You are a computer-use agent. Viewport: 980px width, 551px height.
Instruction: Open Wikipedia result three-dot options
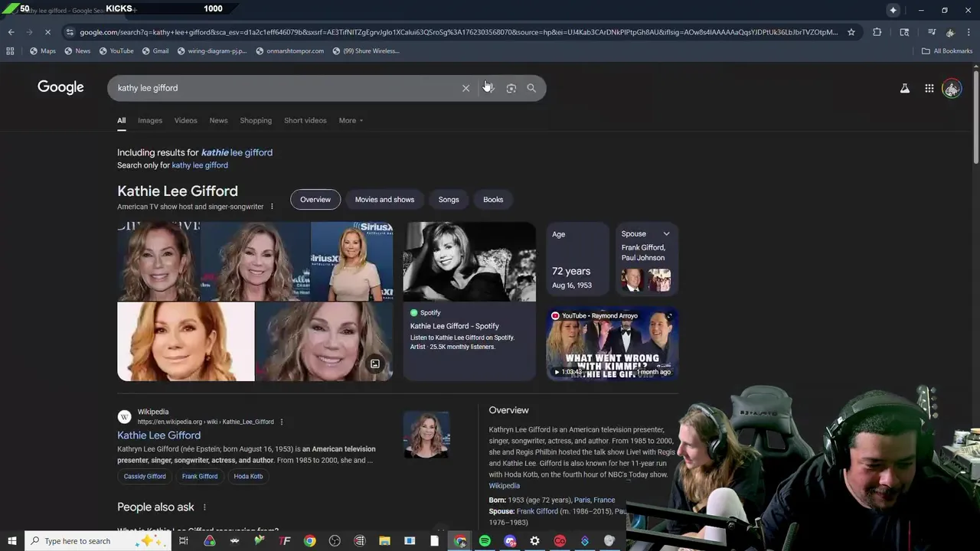coord(281,422)
